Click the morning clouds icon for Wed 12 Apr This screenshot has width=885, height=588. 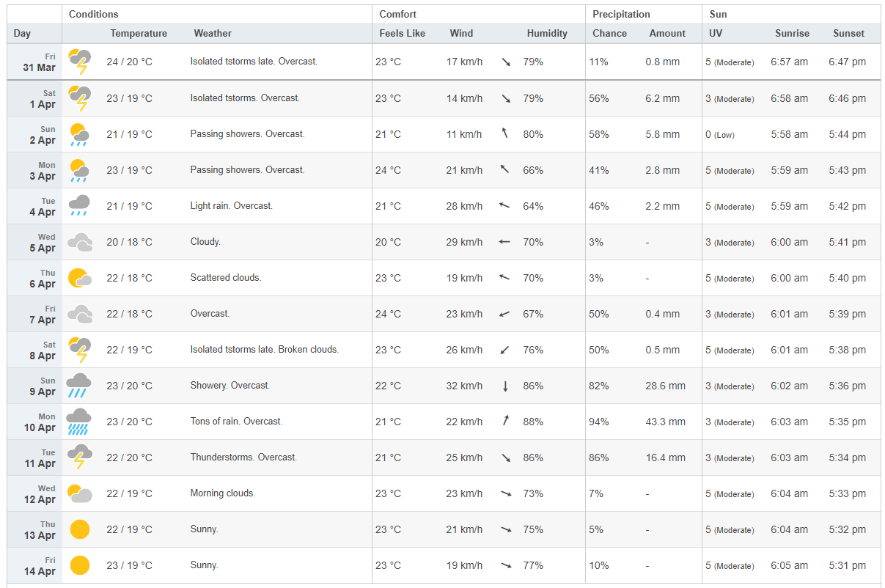[x=79, y=493]
